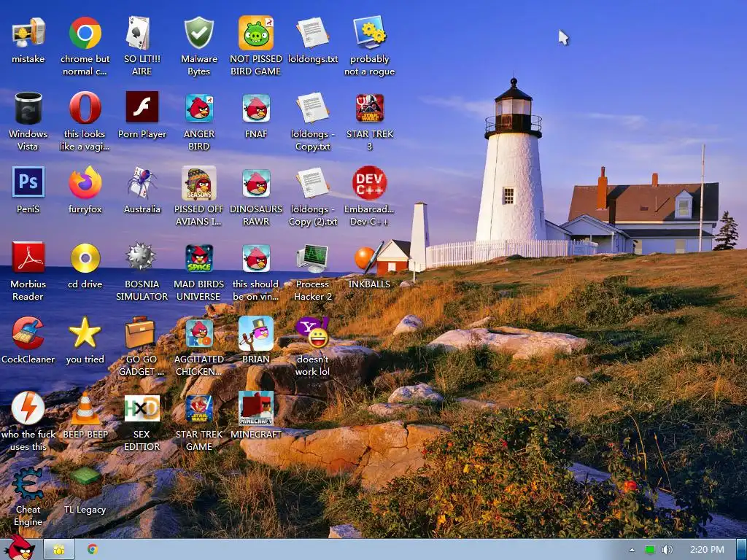Image resolution: width=747 pixels, height=560 pixels.
Task: Open the STAR TREK 3 icon
Action: [x=370, y=109]
